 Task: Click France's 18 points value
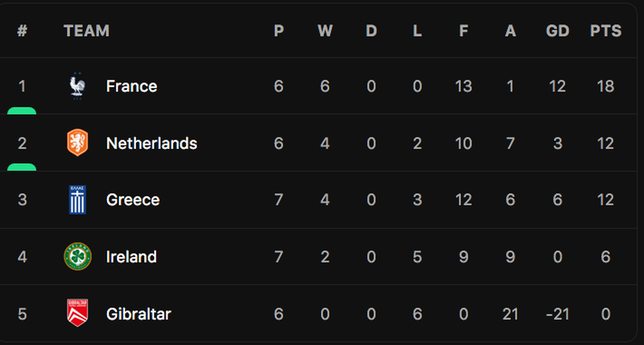click(x=605, y=86)
